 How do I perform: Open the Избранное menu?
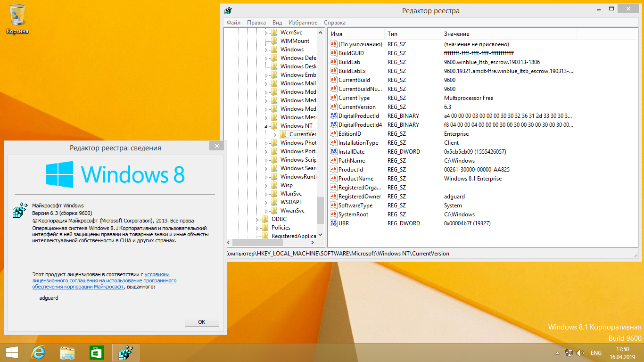[303, 23]
